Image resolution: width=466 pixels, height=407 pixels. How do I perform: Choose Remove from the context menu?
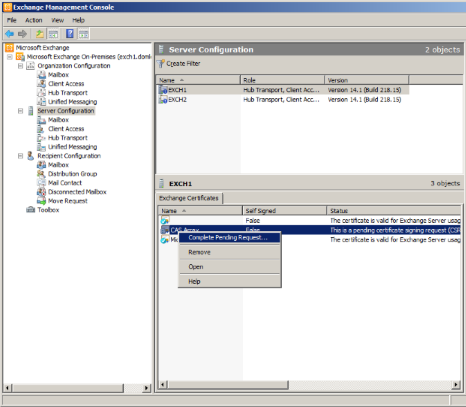(x=229, y=252)
